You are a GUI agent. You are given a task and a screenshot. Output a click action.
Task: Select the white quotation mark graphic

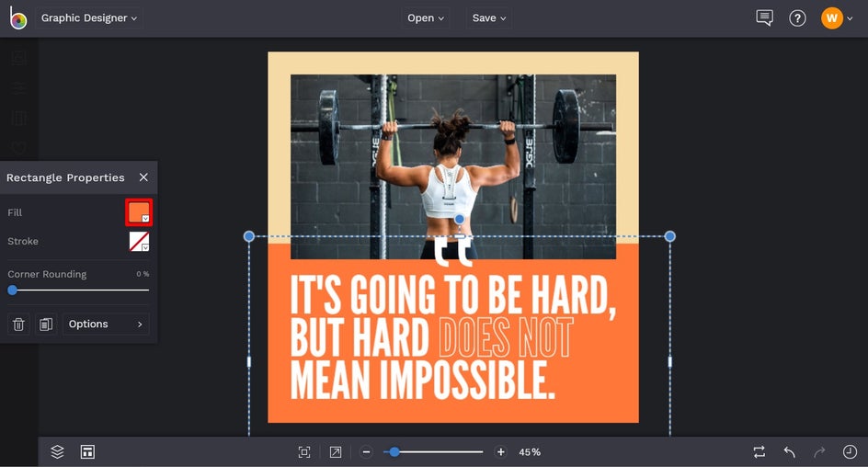452,252
